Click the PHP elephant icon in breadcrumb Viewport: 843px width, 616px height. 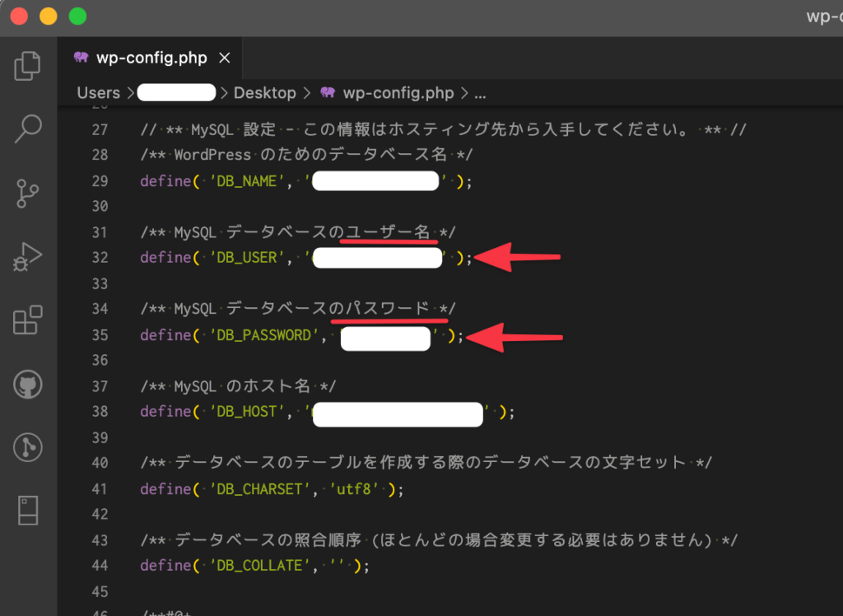click(x=328, y=92)
